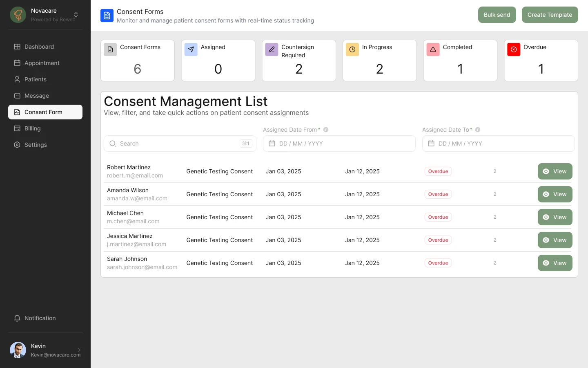This screenshot has height=368, width=588.
Task: Click the search magnifier icon
Action: (113, 144)
